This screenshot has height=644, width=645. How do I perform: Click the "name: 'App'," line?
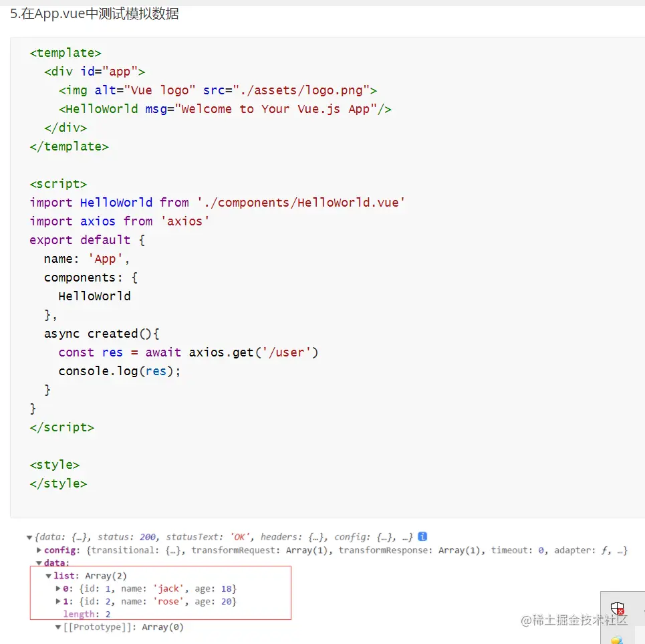click(87, 259)
